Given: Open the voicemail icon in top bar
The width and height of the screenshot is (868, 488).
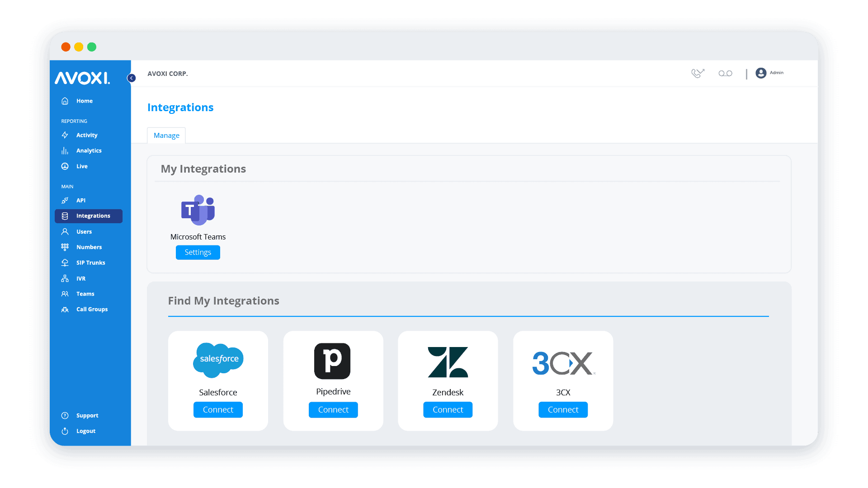Looking at the screenshot, I should pos(725,73).
